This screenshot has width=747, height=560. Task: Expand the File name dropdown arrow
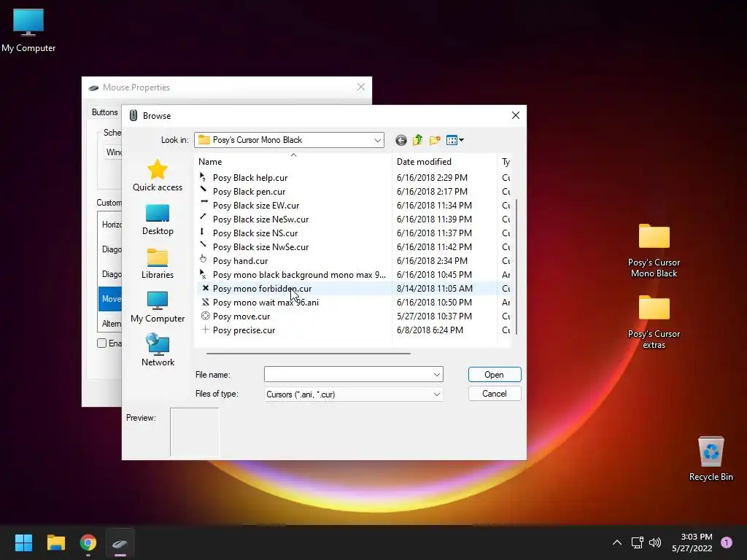pos(436,375)
